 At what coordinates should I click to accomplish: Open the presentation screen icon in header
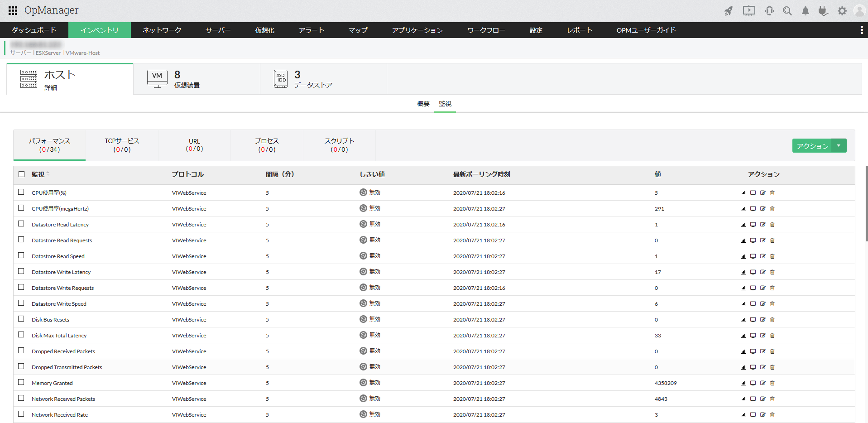click(749, 11)
